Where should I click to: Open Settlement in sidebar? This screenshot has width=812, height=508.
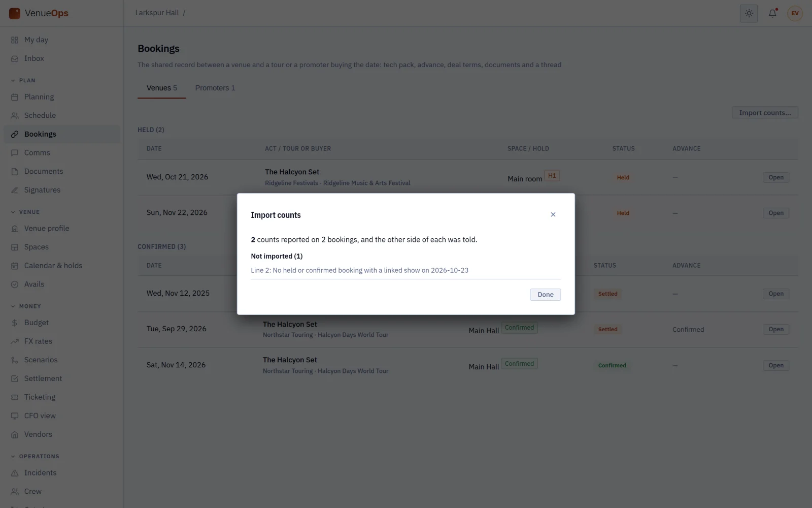click(x=62, y=378)
